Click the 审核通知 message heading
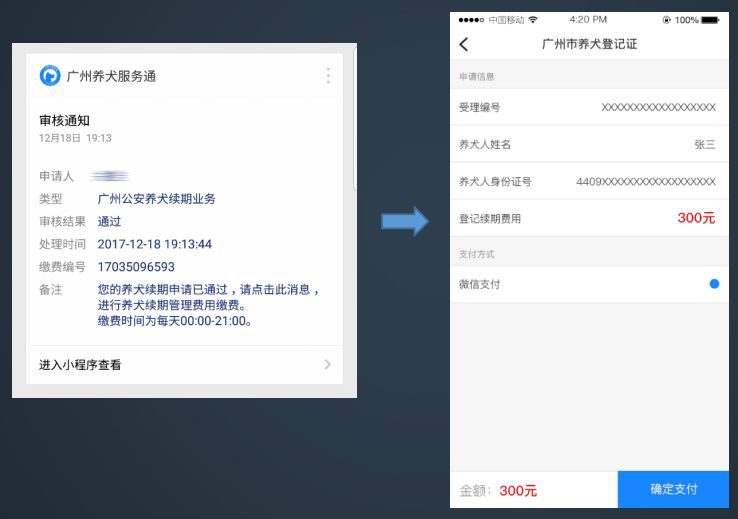This screenshot has width=738, height=519. point(64,120)
